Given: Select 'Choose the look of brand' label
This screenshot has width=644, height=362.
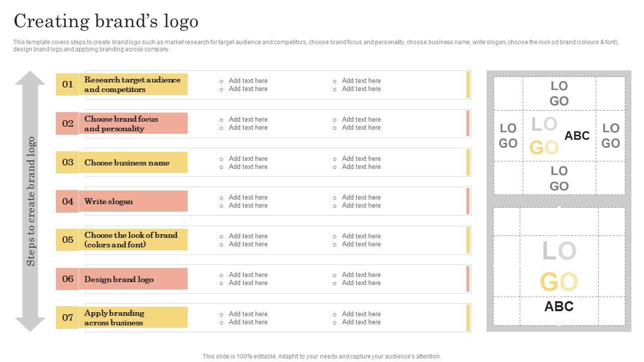Looking at the screenshot, I should click(131, 240).
